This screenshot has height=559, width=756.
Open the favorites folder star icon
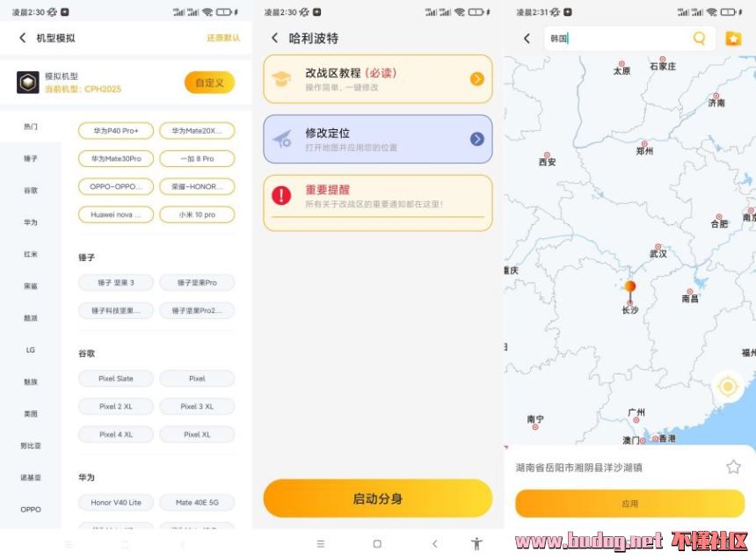point(733,38)
